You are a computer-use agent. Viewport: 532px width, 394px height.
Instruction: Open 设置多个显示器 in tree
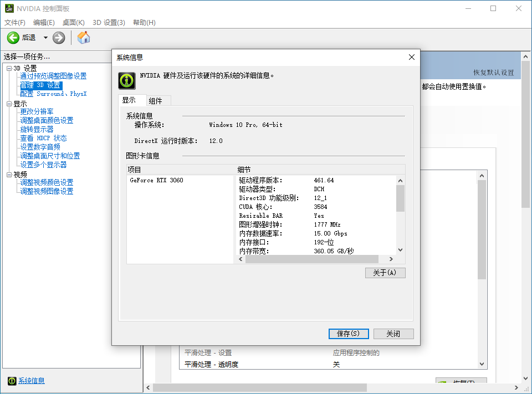click(x=43, y=165)
